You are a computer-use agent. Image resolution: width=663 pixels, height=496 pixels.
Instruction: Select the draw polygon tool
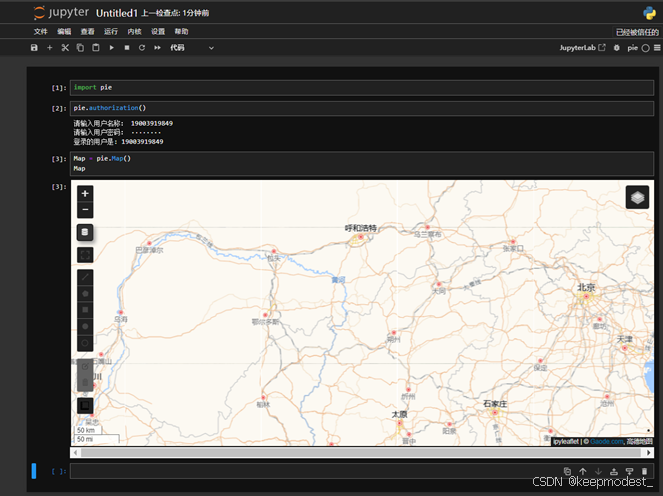coord(85,293)
